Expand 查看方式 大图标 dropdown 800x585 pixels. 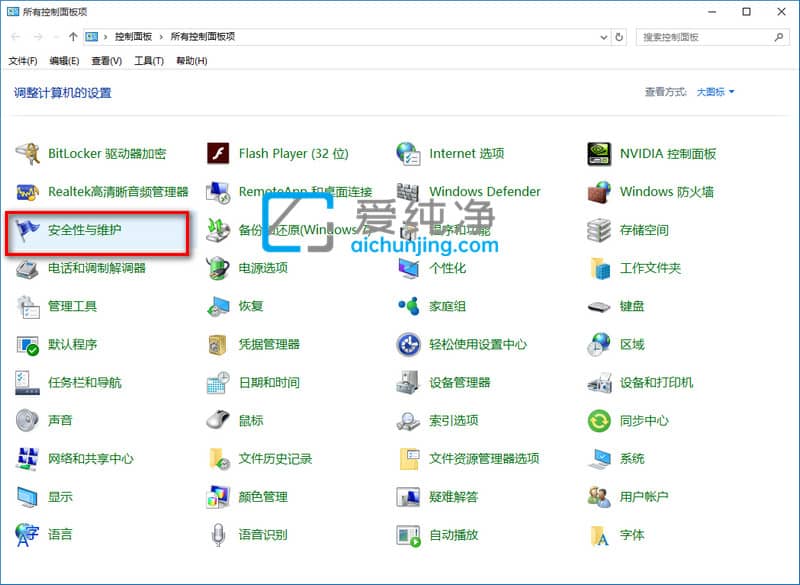[x=715, y=92]
